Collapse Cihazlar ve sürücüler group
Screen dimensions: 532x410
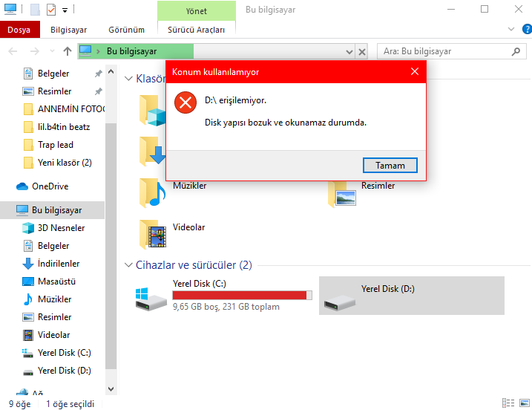pos(128,265)
